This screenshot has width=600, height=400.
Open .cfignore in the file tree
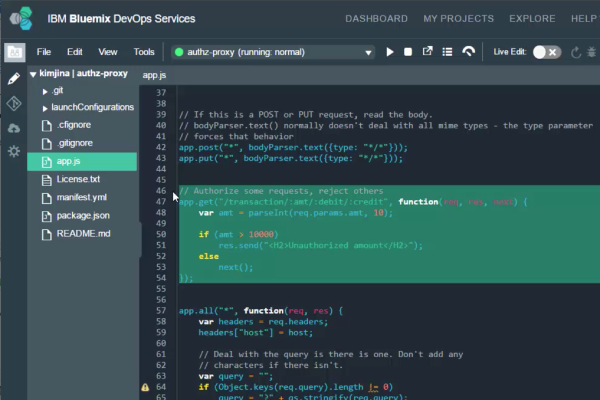point(74,125)
